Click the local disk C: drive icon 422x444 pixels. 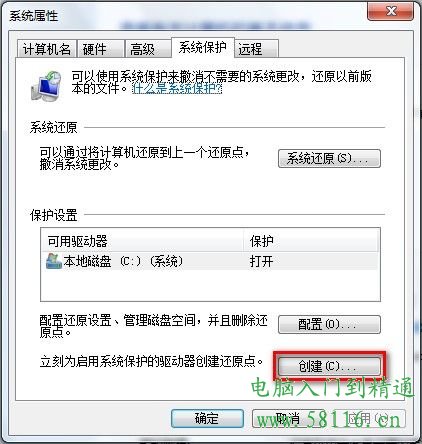(54, 261)
